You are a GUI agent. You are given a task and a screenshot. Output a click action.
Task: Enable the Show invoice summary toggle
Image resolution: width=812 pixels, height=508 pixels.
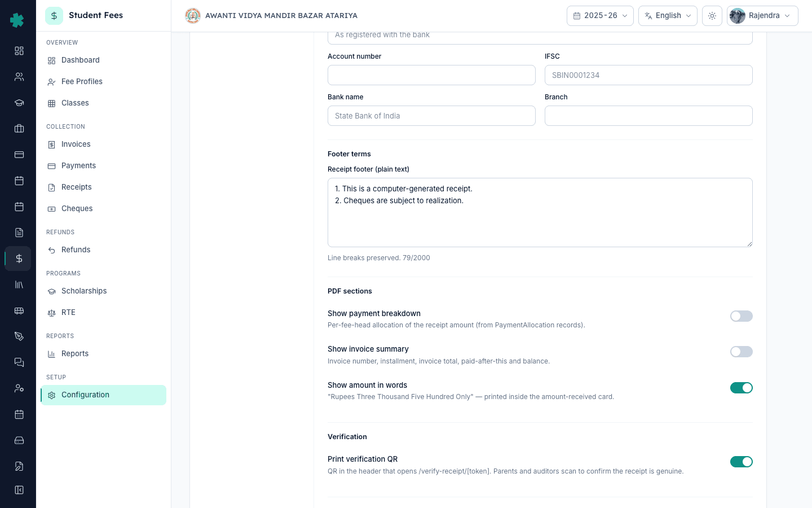tap(741, 352)
